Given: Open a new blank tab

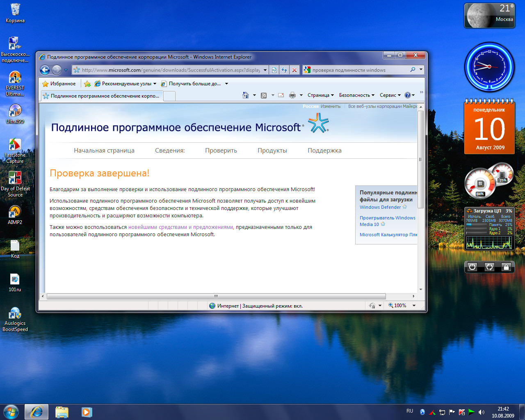Looking at the screenshot, I should click(169, 96).
